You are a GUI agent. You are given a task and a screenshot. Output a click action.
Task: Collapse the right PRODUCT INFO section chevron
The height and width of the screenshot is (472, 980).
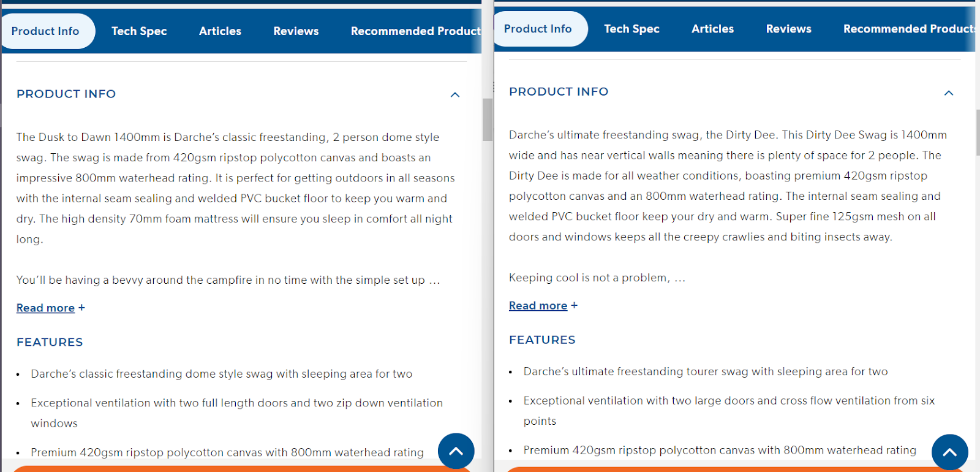coord(948,93)
